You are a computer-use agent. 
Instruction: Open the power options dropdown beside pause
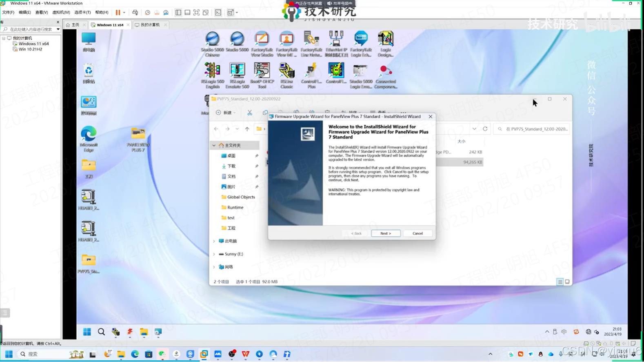point(124,13)
